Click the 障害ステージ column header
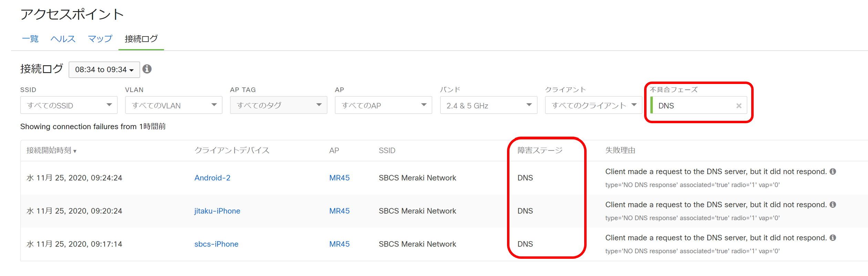Screen dimensions: 868x276 [540, 150]
